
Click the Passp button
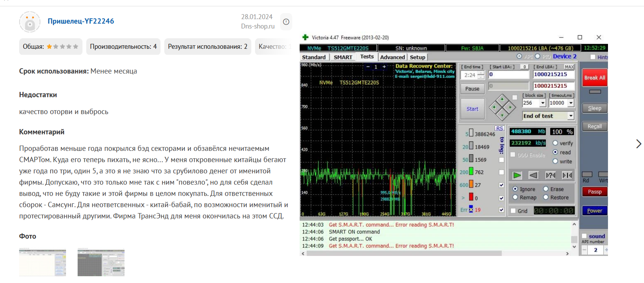(594, 192)
